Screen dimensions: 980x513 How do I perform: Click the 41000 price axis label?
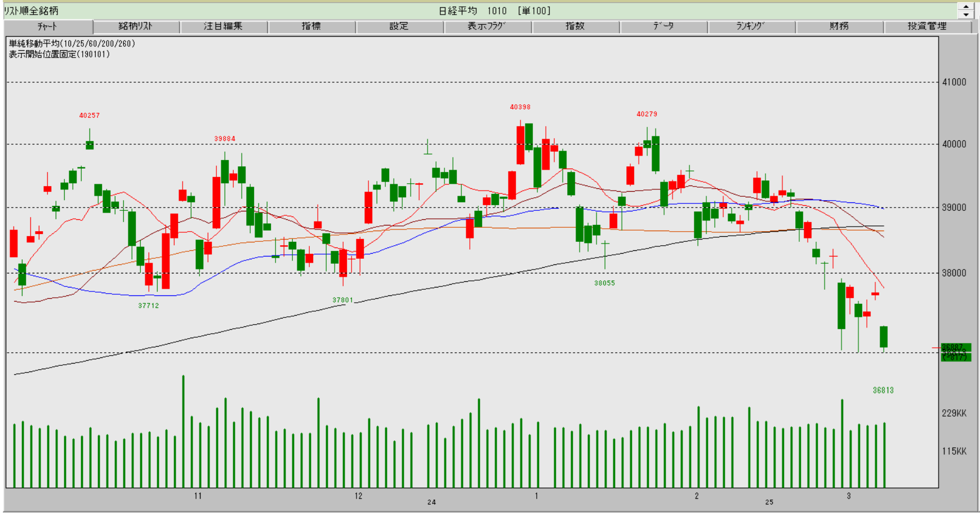(954, 82)
